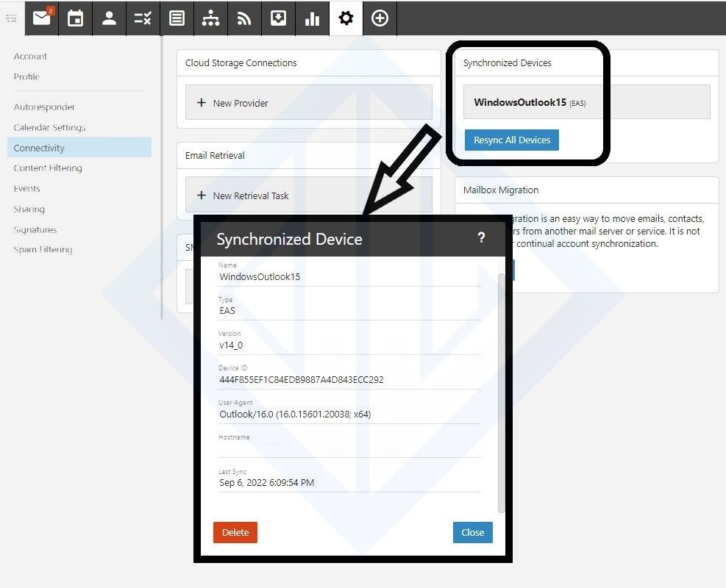Click the Version v14_0 value
The image size is (726, 588).
click(x=231, y=345)
